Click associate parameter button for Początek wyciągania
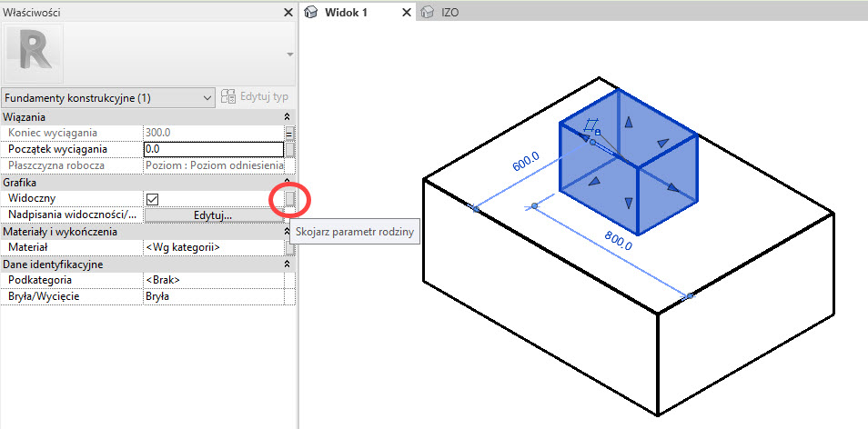The height and width of the screenshot is (429, 868). tap(289, 149)
